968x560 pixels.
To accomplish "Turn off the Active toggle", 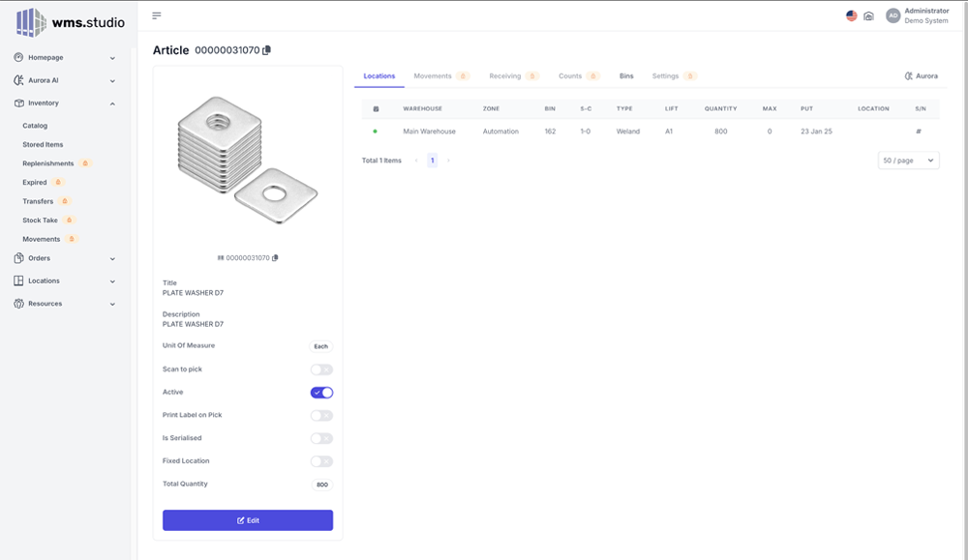I will click(321, 393).
